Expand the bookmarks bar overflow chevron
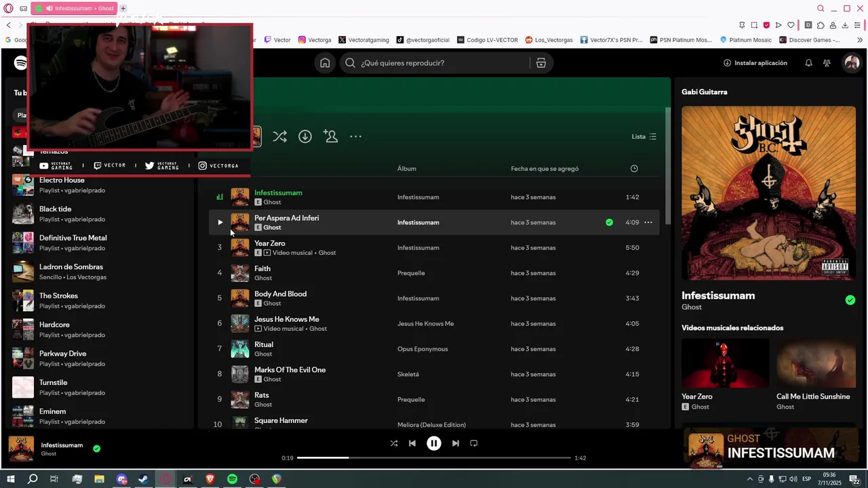 860,40
